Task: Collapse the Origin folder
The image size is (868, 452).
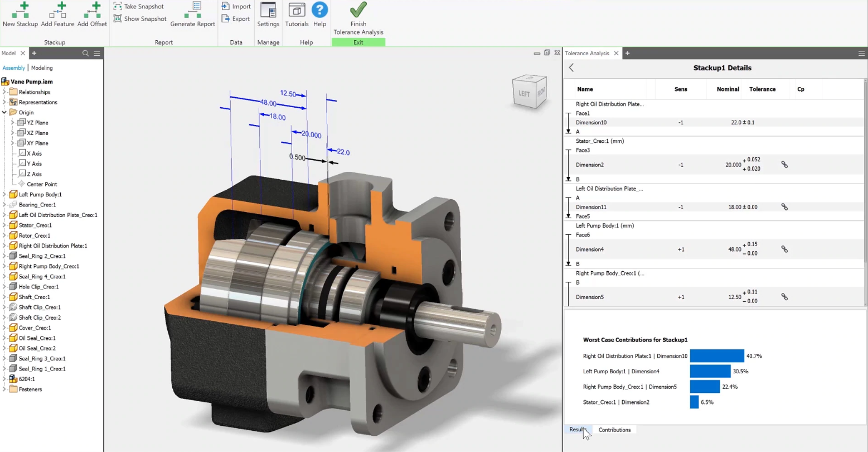Action: [4, 112]
